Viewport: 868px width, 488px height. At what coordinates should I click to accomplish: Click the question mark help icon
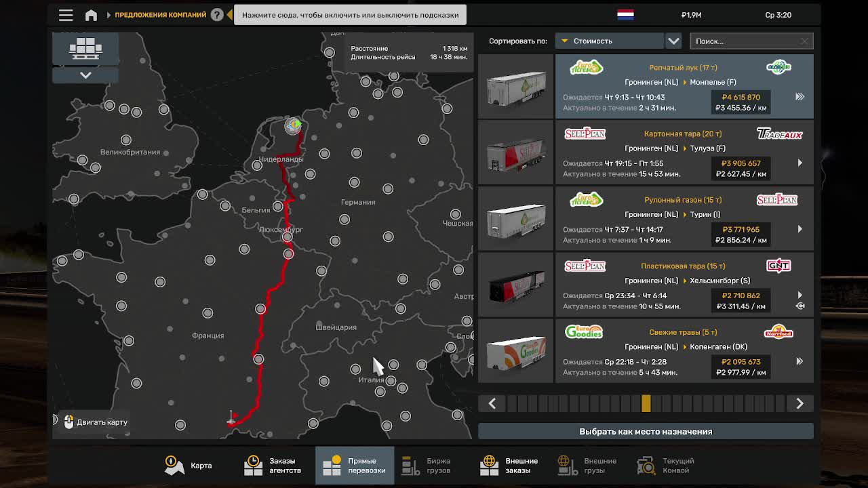pos(217,15)
